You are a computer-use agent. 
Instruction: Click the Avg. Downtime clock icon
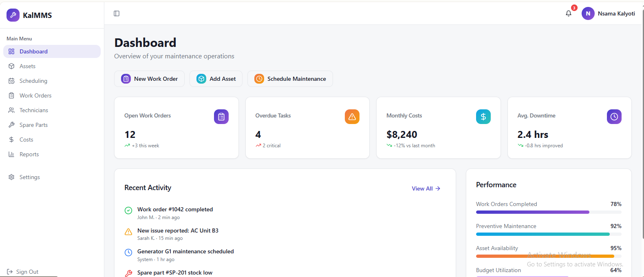click(x=614, y=117)
